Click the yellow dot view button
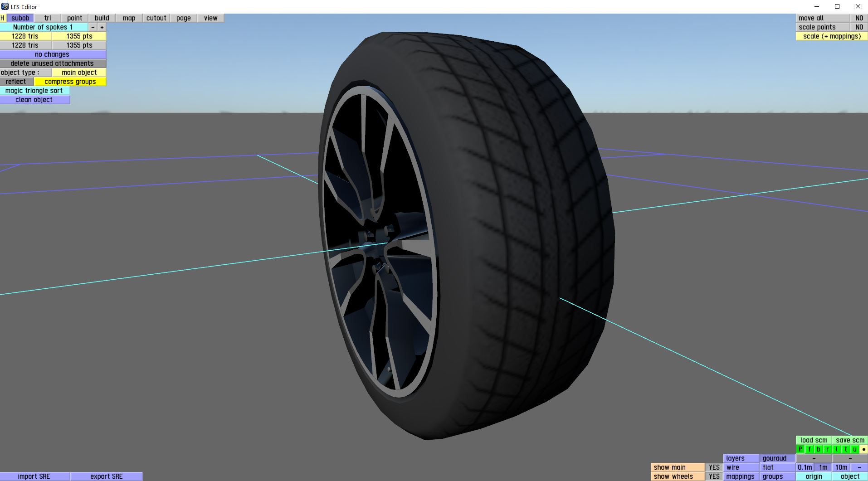The height and width of the screenshot is (481, 868). 863,449
